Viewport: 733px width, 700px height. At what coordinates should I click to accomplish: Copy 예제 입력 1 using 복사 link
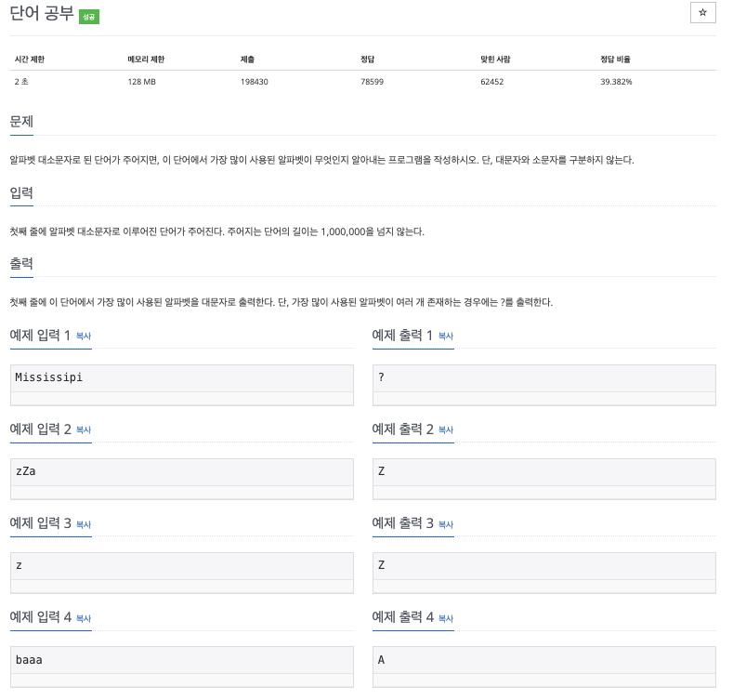pyautogui.click(x=84, y=336)
